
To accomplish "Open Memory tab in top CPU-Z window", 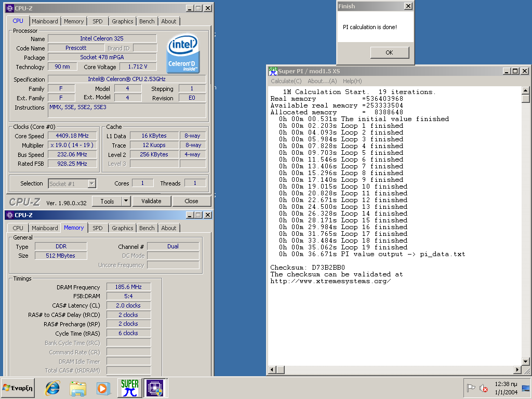I will point(74,21).
